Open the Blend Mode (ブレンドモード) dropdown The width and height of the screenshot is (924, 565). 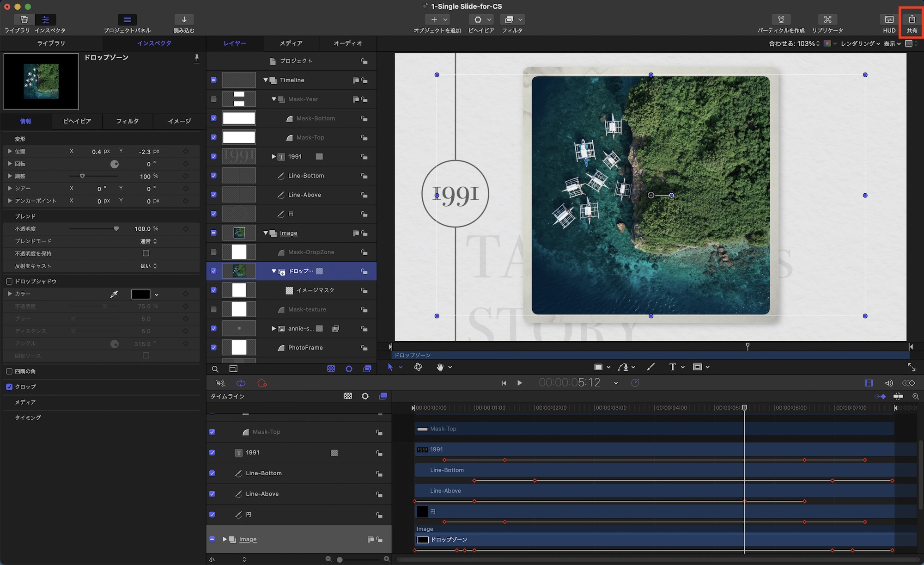(149, 241)
